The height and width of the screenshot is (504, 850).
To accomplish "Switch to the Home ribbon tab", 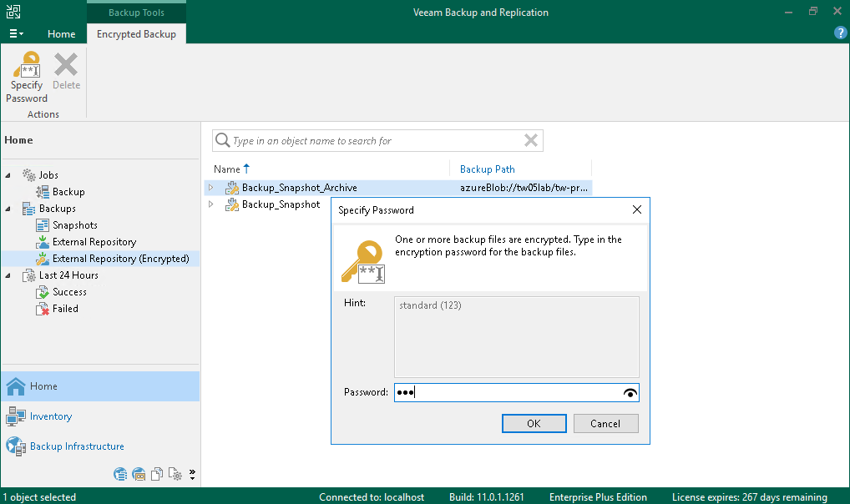I will [61, 33].
